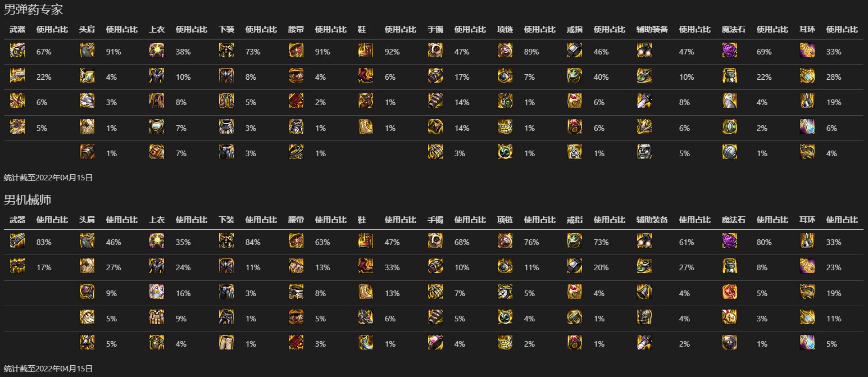This screenshot has width=868, height=377.
Task: Select the 61% 辅助装备 icon for 男机械师
Action: (644, 242)
